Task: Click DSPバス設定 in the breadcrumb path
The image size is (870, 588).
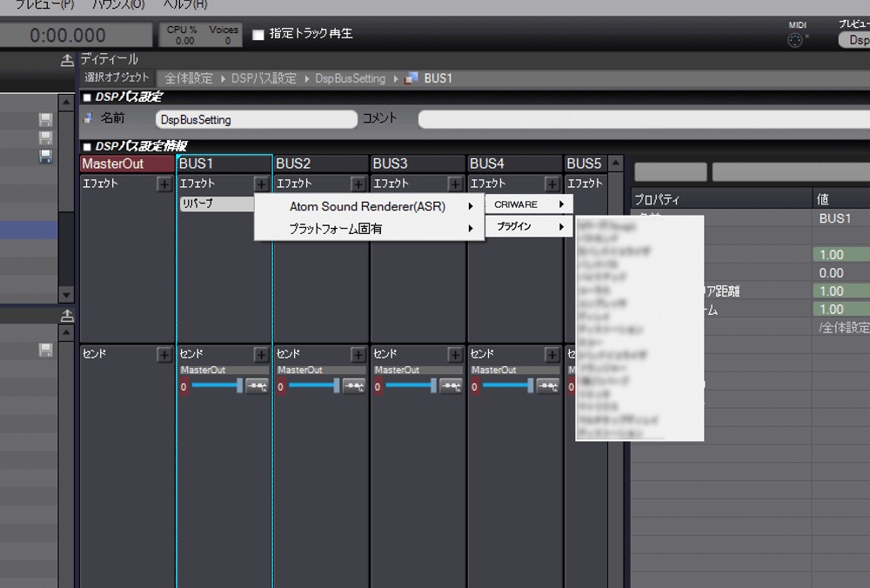Action: pyautogui.click(x=264, y=78)
